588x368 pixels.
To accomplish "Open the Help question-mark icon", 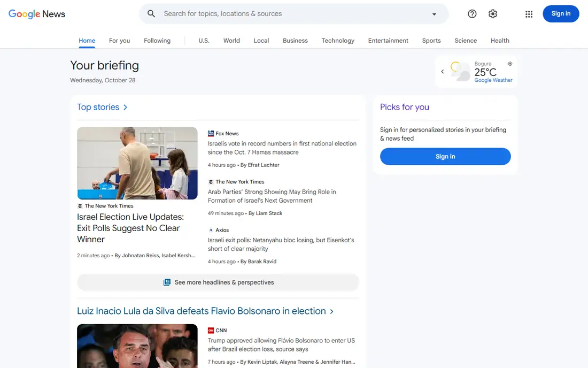I will coord(472,14).
